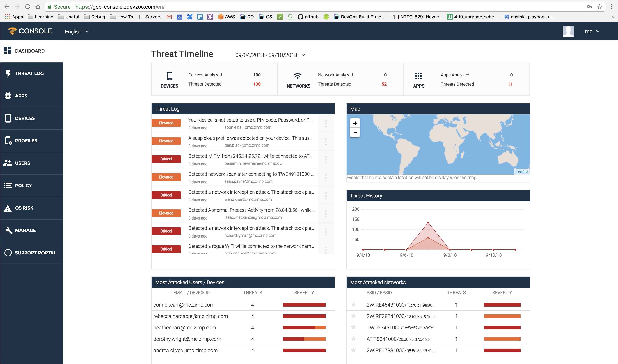Click severity bar for heather.parr@mc.zimp.com

[304, 327]
